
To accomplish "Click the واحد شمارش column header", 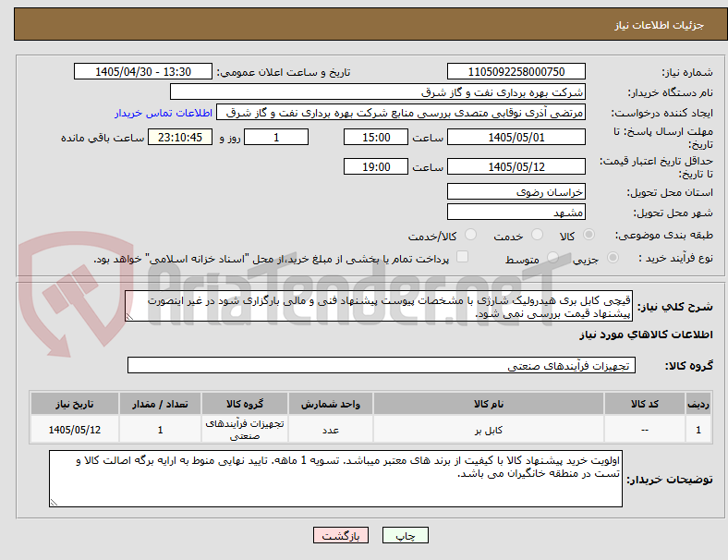I will 331,404.
